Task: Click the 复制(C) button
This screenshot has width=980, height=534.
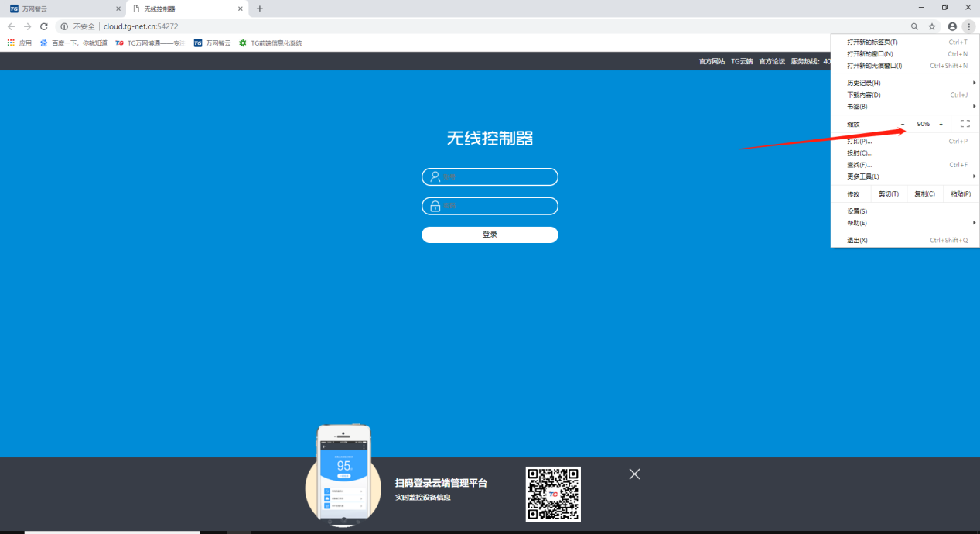Action: point(924,193)
